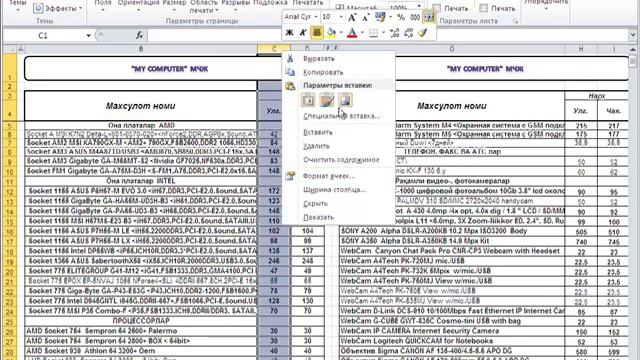Select column G header
640x360 pixels.
(451, 49)
